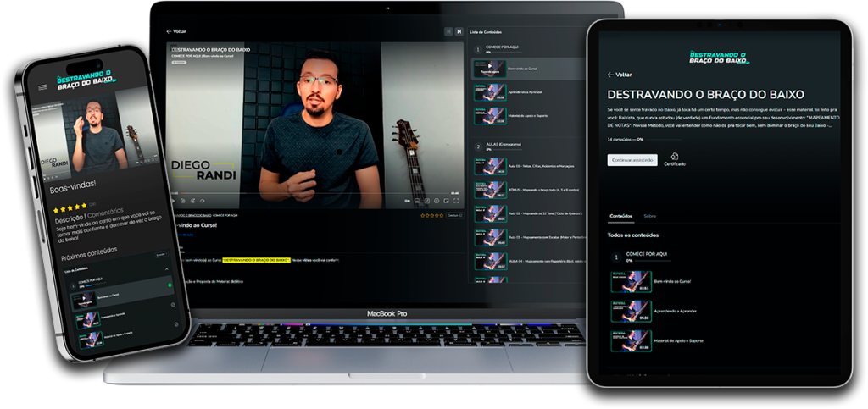Go to previous lesson in laptop header

[448, 31]
